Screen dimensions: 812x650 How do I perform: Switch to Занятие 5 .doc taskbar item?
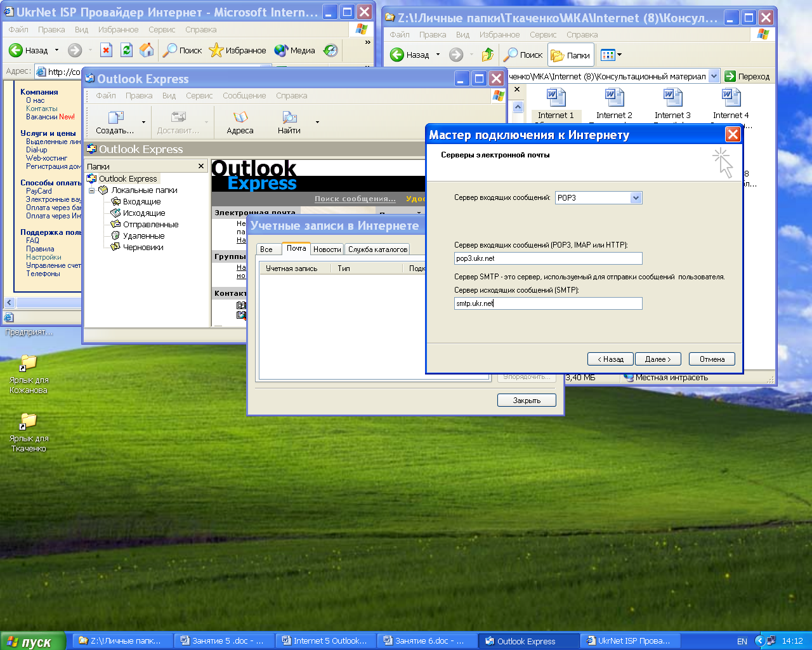[225, 641]
